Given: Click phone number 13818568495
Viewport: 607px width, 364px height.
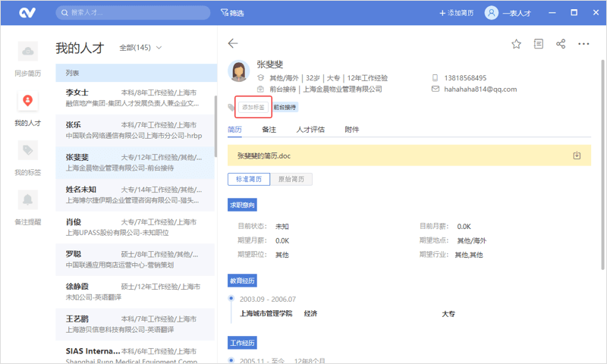Looking at the screenshot, I should coord(465,78).
